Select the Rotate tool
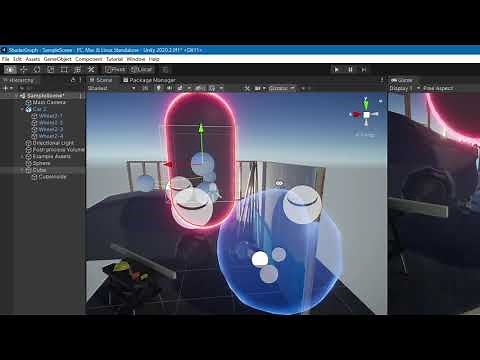This screenshot has width=480, height=360. pos(37,69)
